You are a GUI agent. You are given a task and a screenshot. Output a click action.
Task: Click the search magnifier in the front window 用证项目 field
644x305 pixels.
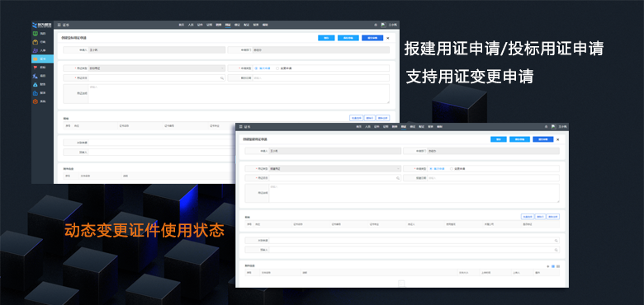pyautogui.click(x=398, y=178)
